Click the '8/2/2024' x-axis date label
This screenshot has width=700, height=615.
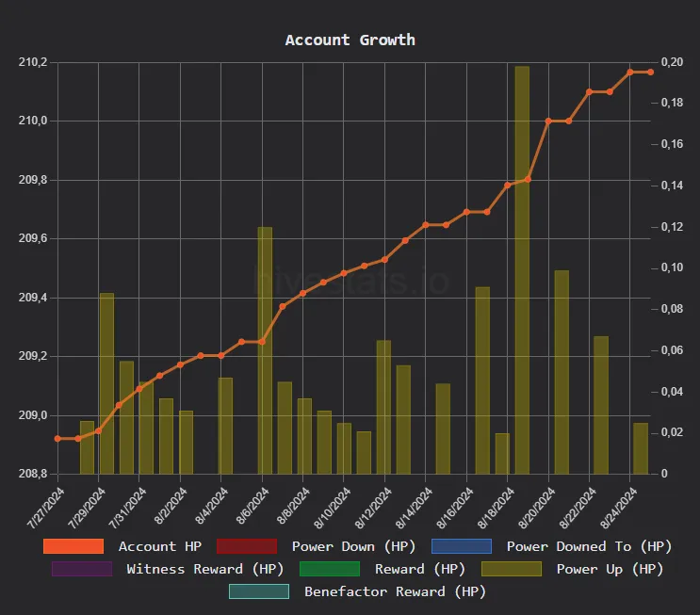click(171, 506)
